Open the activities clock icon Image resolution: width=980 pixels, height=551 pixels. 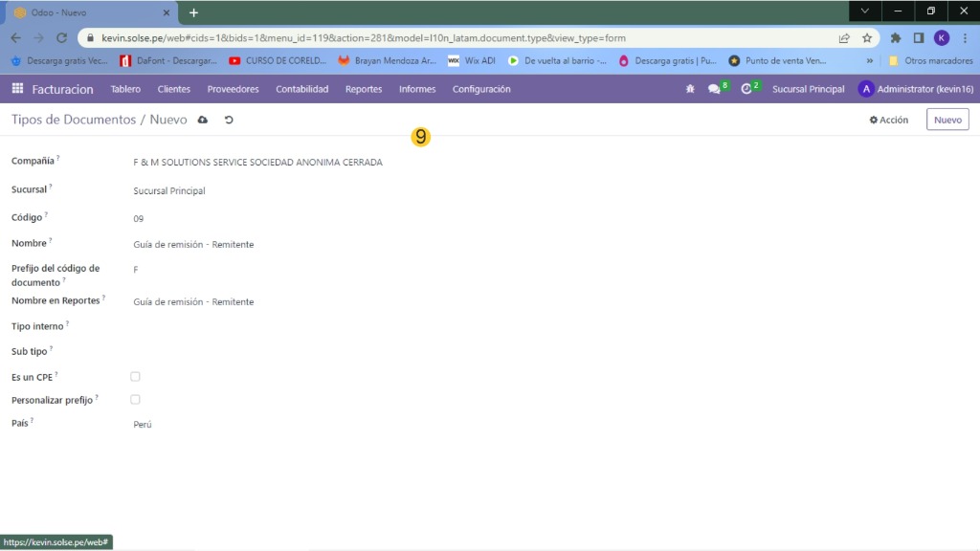[746, 89]
